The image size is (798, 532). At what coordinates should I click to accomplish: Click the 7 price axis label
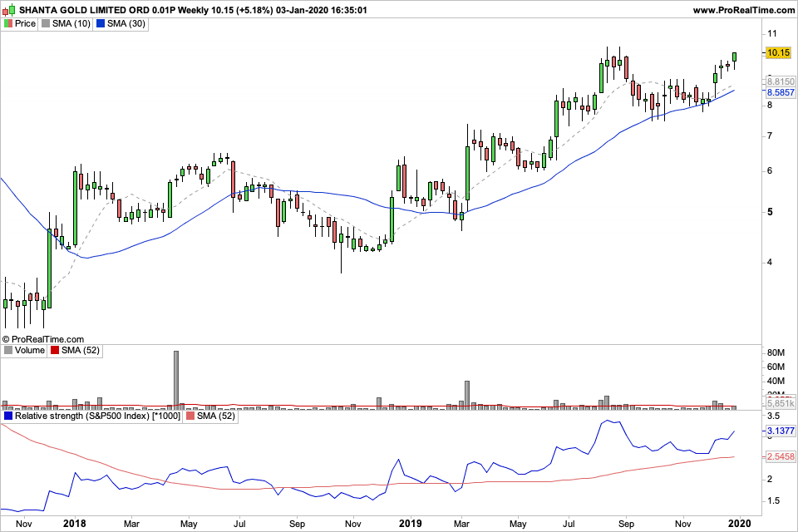pos(770,136)
